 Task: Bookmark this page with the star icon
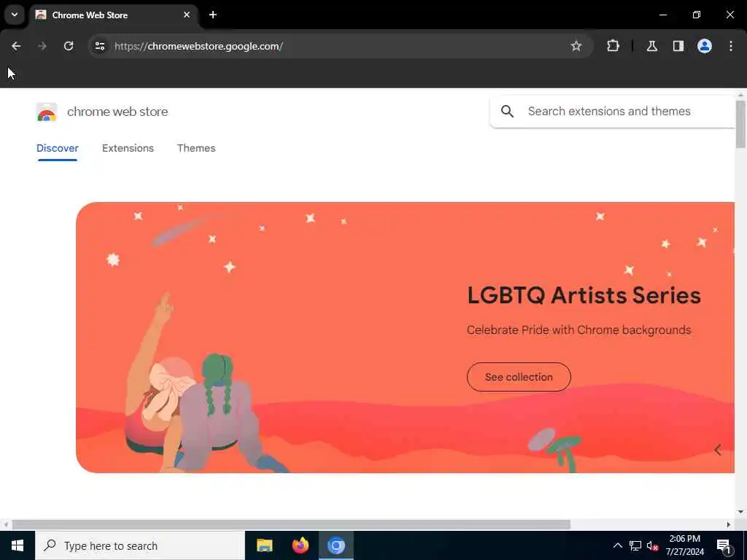pyautogui.click(x=576, y=46)
